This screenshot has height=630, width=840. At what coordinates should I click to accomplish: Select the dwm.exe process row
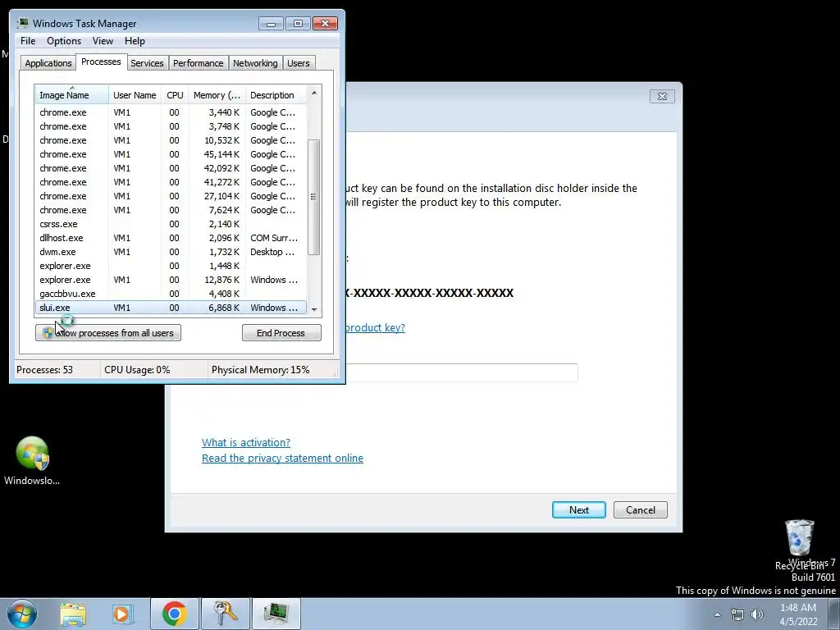coord(171,252)
